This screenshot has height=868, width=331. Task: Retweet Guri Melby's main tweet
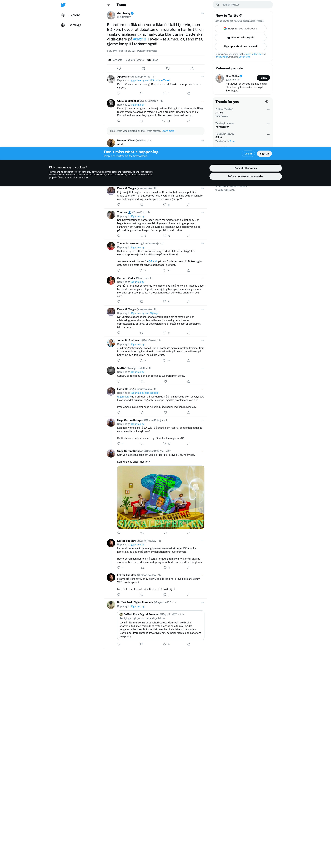(x=143, y=69)
